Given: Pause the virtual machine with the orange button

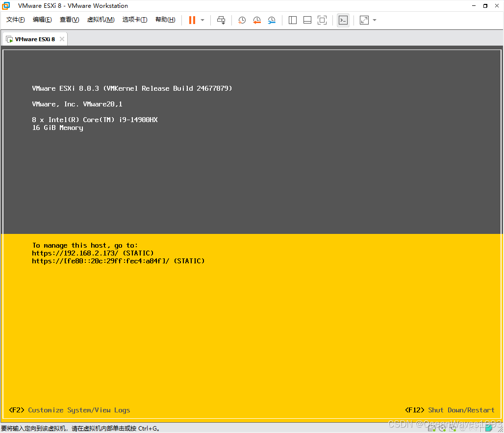Looking at the screenshot, I should coord(192,20).
